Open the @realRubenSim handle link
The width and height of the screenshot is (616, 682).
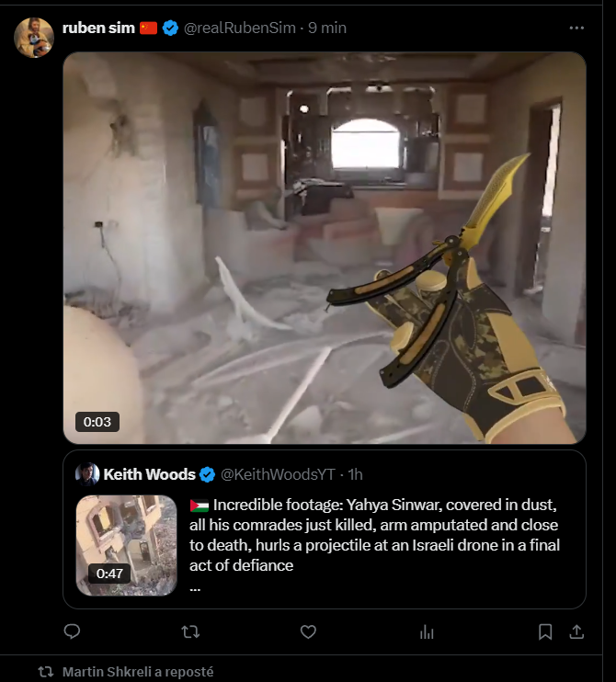click(240, 28)
